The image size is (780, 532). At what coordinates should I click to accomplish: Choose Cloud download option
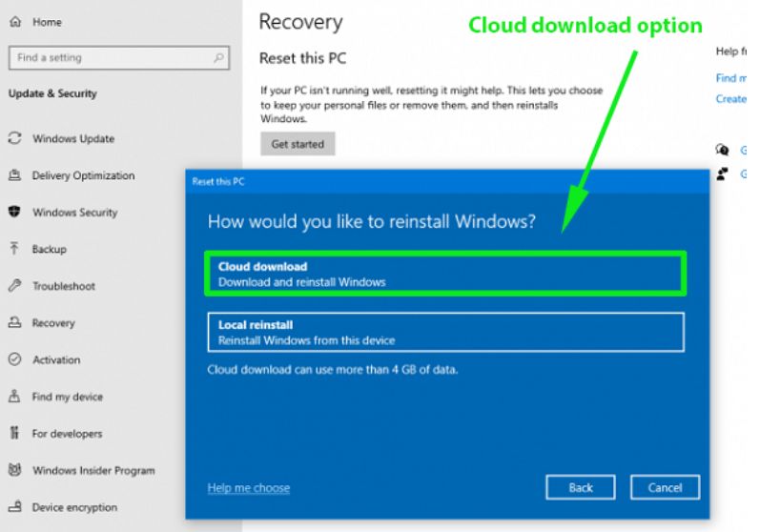point(445,274)
